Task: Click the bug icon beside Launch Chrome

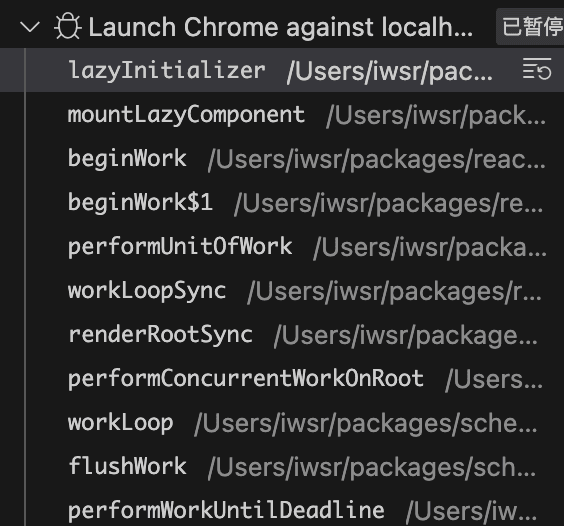Action: (x=67, y=26)
